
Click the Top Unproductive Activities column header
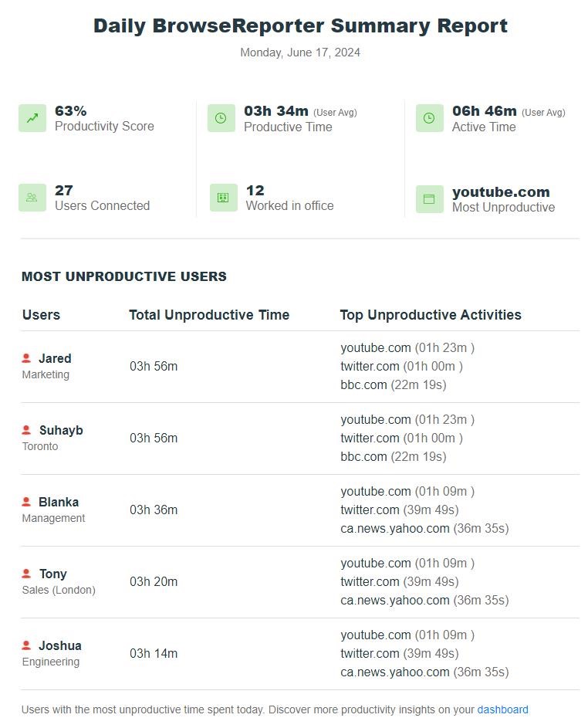point(431,315)
